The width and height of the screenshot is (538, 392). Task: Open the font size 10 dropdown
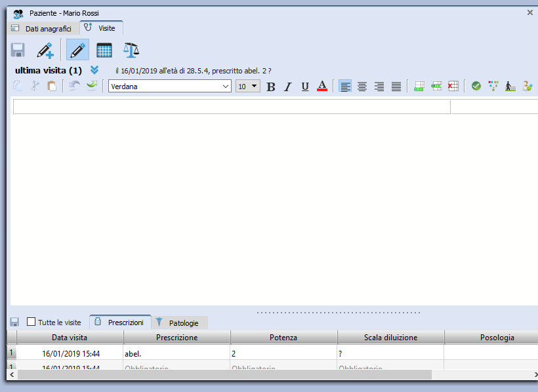[x=255, y=87]
